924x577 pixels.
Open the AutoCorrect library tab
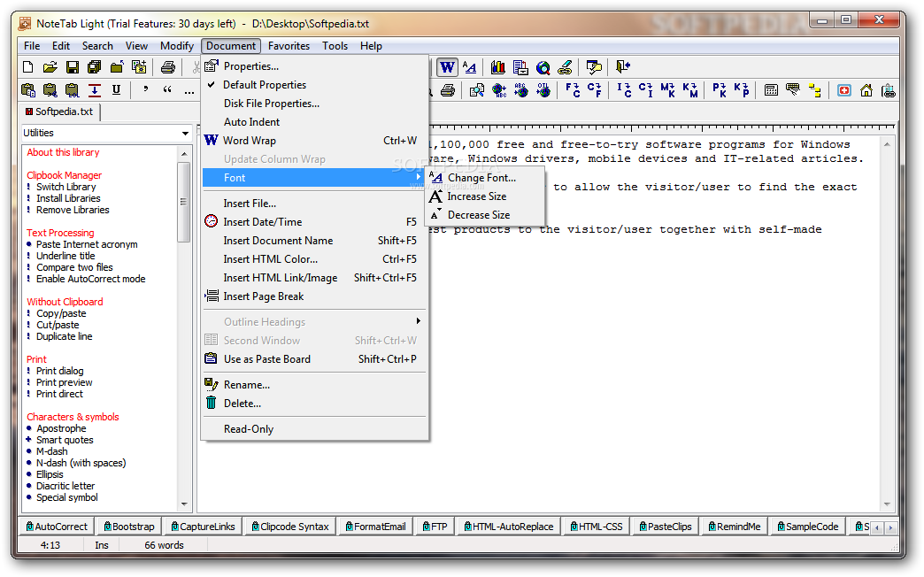click(x=57, y=527)
